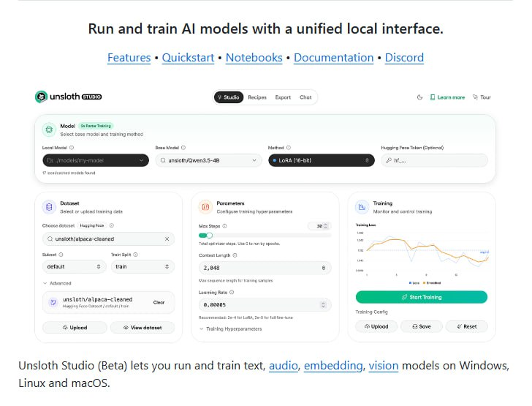Image resolution: width=532 pixels, height=406 pixels.
Task: Click the Dataset panel database icon
Action: 49,207
